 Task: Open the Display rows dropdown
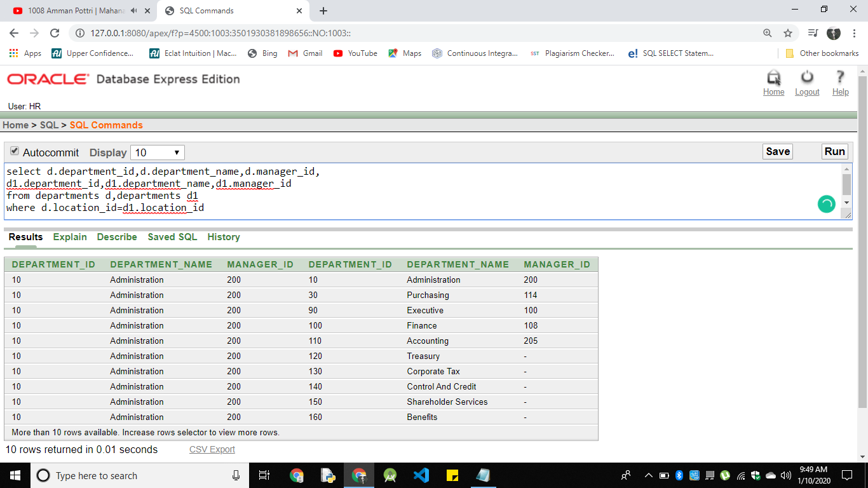[x=158, y=152]
